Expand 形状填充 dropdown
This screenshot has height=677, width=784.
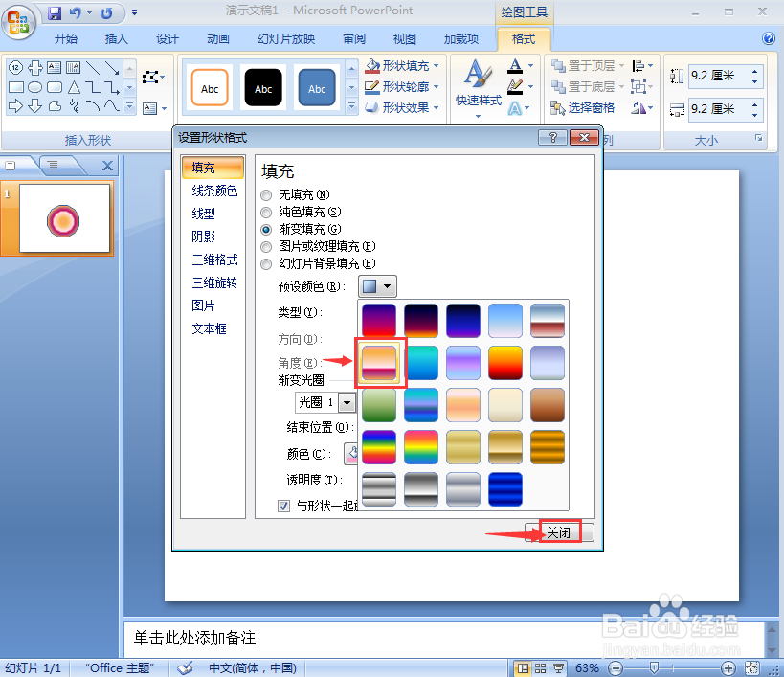click(437, 65)
